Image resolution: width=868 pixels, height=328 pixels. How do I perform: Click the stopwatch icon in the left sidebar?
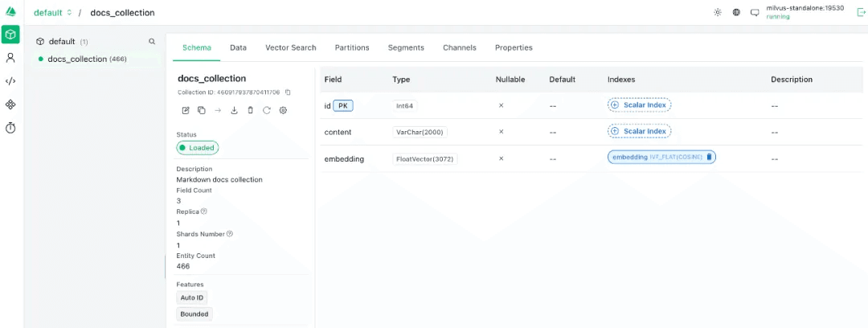tap(10, 128)
